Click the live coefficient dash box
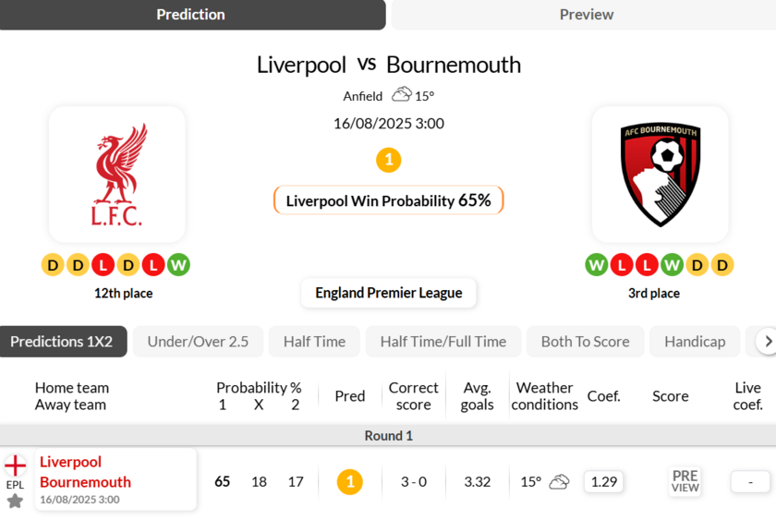 point(750,481)
